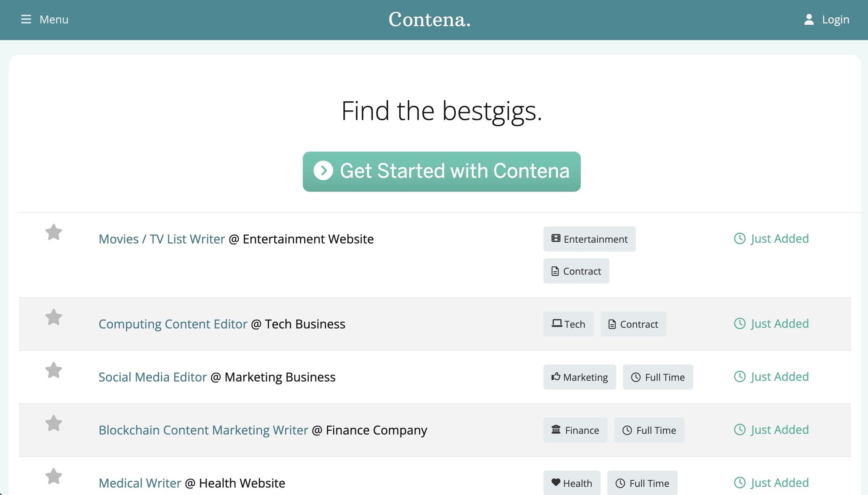The width and height of the screenshot is (868, 495).
Task: Click the Full Time badge on Blockchain listing
Action: tap(649, 430)
